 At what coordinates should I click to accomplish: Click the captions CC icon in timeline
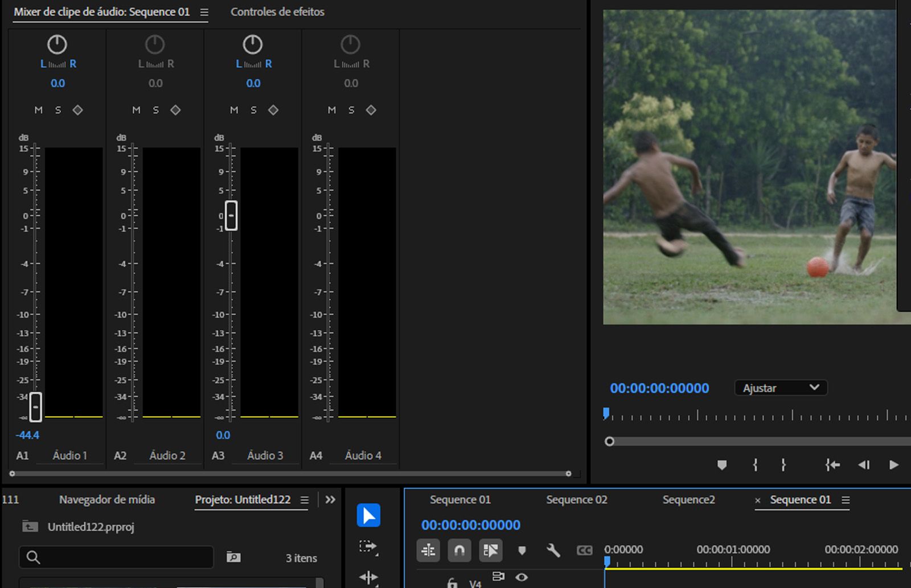pyautogui.click(x=583, y=550)
